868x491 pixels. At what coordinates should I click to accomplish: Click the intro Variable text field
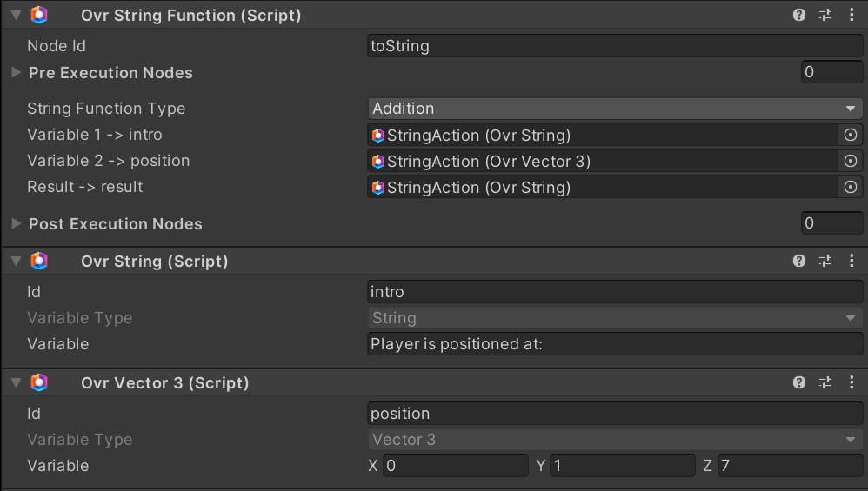[615, 344]
